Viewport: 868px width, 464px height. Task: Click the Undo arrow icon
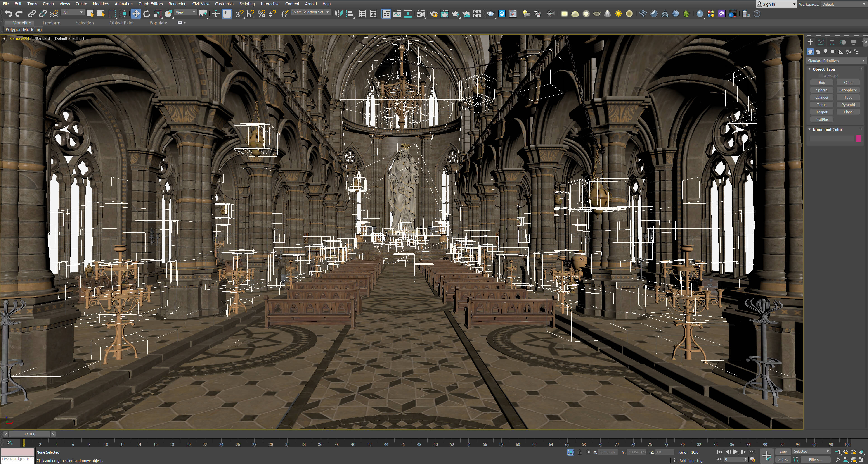pos(8,14)
